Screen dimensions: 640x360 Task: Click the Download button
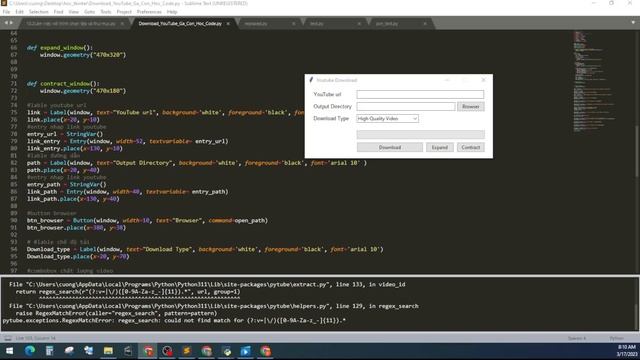(390, 147)
